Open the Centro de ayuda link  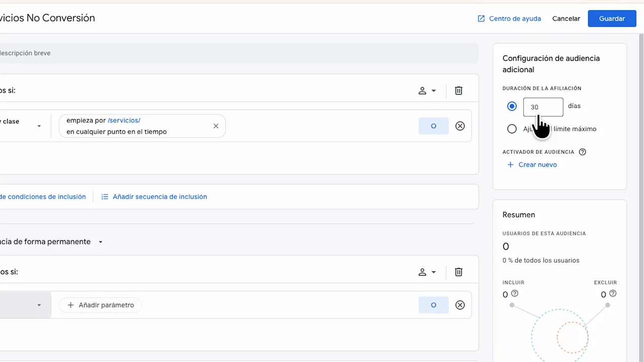pyautogui.click(x=509, y=19)
